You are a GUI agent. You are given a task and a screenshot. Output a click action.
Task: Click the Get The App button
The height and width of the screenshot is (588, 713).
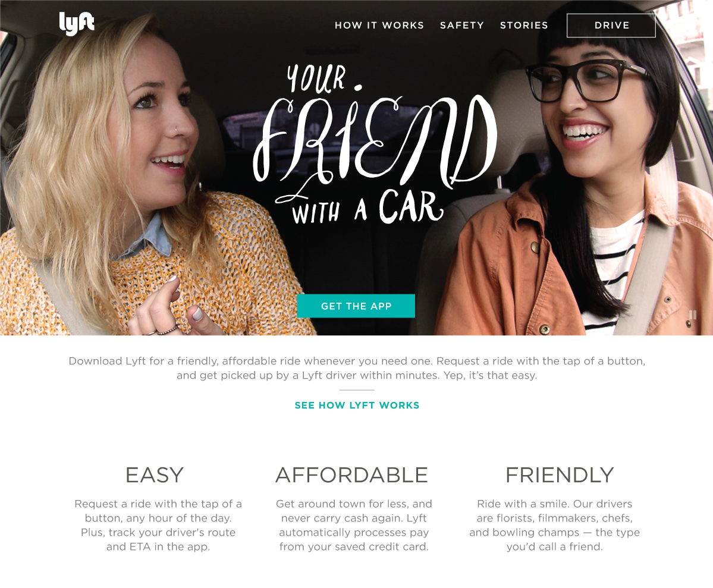tap(356, 306)
